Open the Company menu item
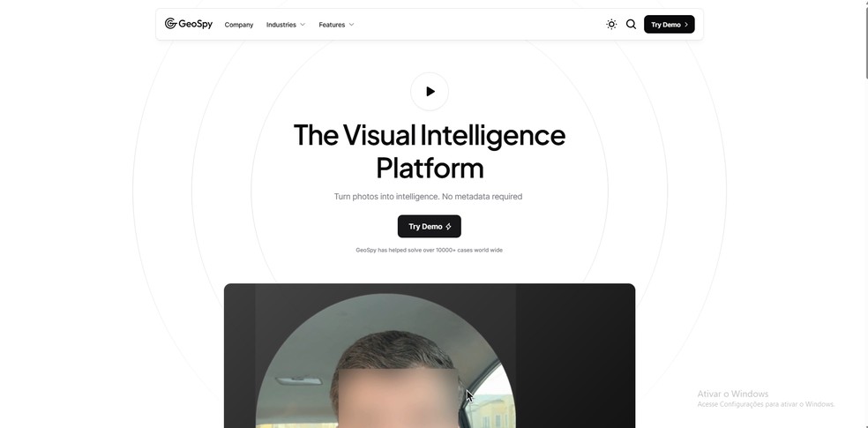The width and height of the screenshot is (868, 428). 239,25
